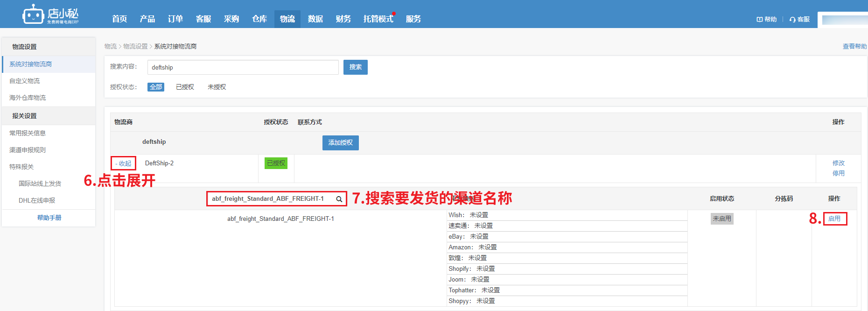The width and height of the screenshot is (868, 311).
Task: Click the 联系方式 column header
Action: click(x=310, y=122)
